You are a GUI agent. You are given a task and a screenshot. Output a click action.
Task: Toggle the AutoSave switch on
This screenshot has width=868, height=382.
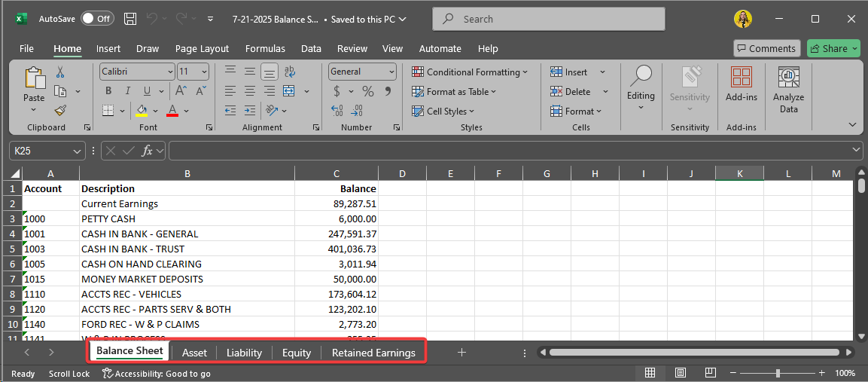pyautogui.click(x=97, y=19)
